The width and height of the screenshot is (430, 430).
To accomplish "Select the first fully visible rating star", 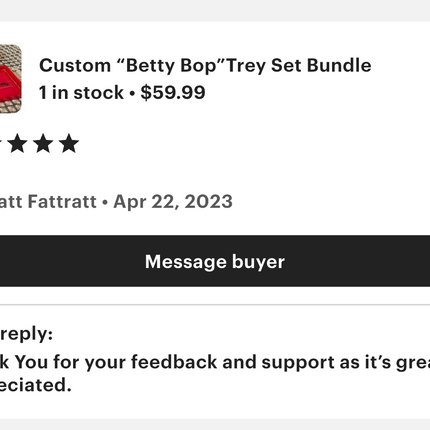I will point(18,144).
